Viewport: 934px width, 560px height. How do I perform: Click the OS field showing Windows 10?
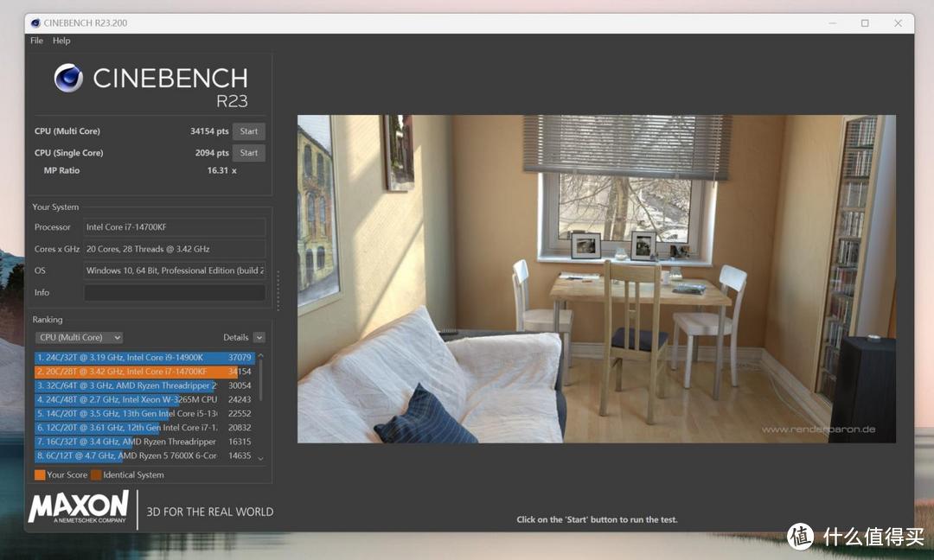pyautogui.click(x=175, y=270)
